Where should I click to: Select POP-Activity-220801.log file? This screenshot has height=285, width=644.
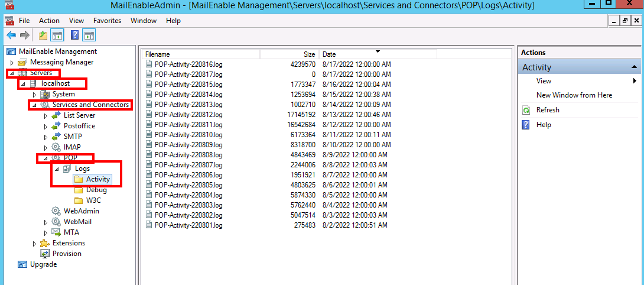pos(189,225)
